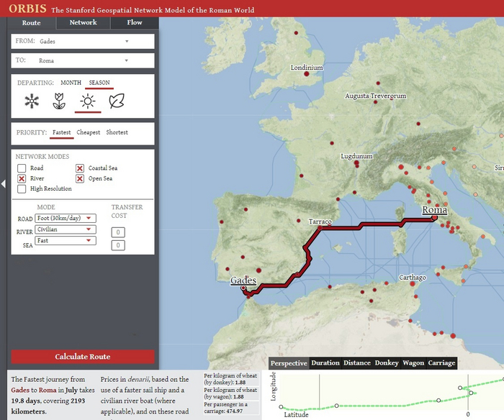Open the Perspective chart tab

pos(289,363)
